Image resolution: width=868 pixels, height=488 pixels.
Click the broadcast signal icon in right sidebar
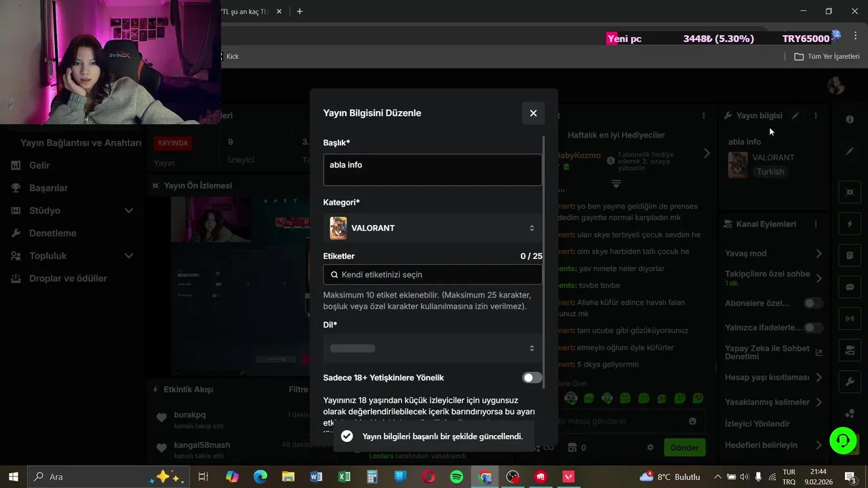tap(850, 319)
